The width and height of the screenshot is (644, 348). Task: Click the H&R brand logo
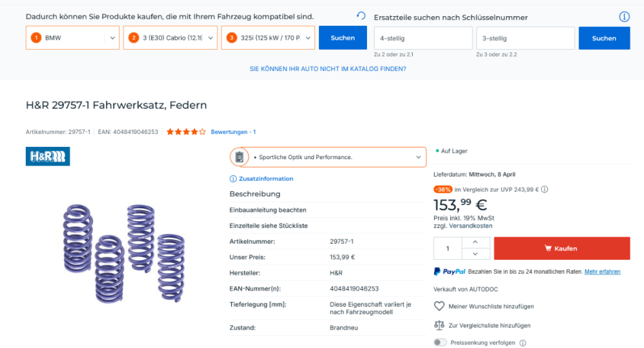click(48, 156)
